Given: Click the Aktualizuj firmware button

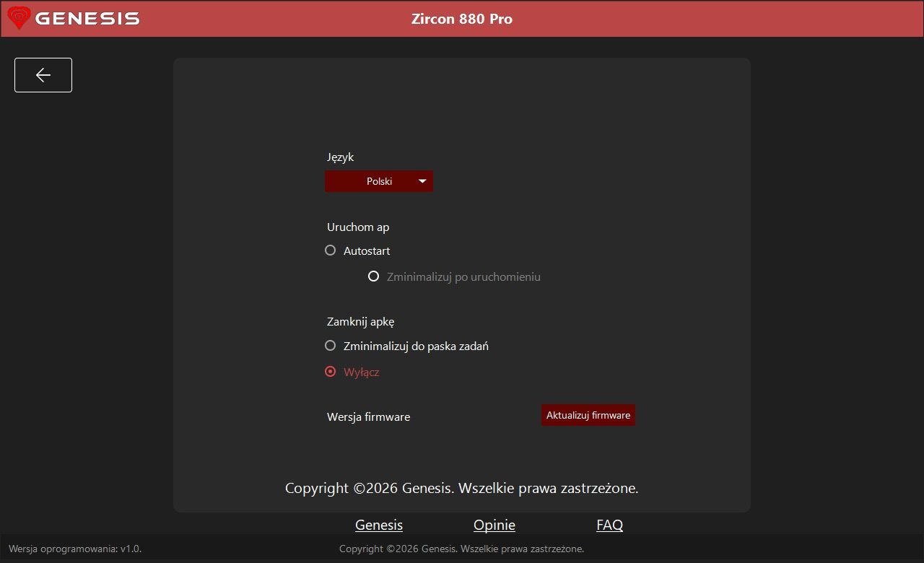Looking at the screenshot, I should 588,415.
